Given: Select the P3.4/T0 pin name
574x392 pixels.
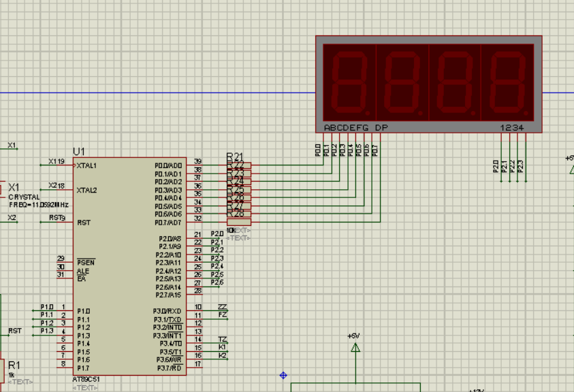Looking at the screenshot, I should (x=171, y=344).
